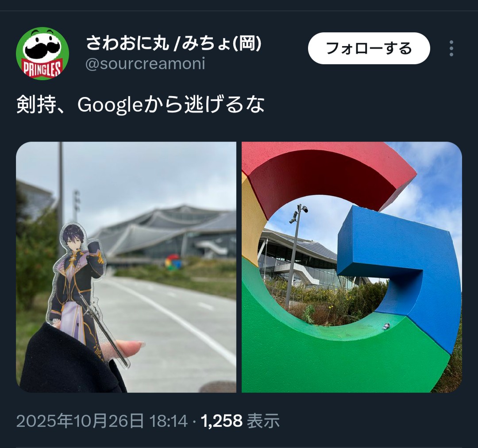
Task: Click the red section of the G sculpture
Action: tap(329, 174)
